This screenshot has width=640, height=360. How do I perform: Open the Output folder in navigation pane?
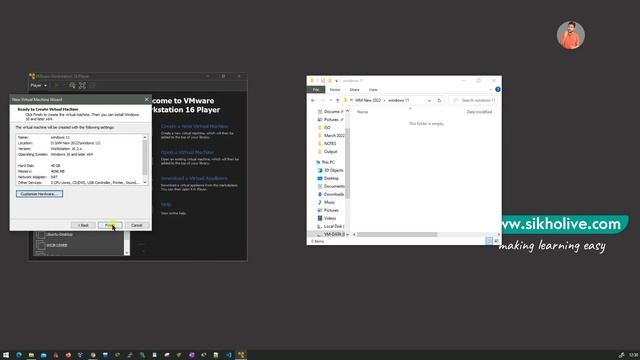coord(330,151)
